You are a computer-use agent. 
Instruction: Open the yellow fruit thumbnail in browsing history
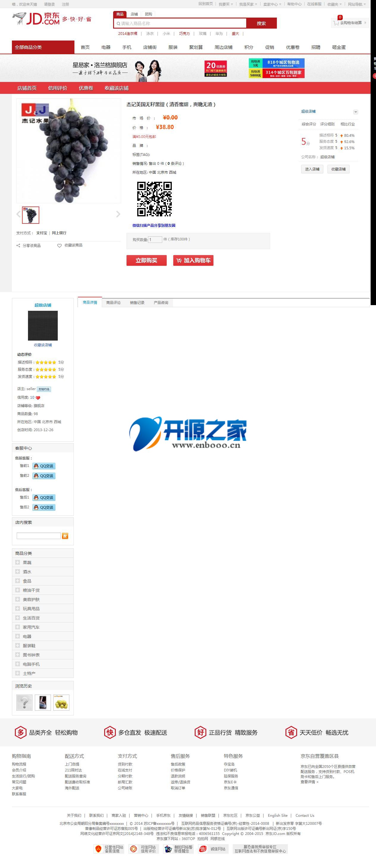[61, 703]
